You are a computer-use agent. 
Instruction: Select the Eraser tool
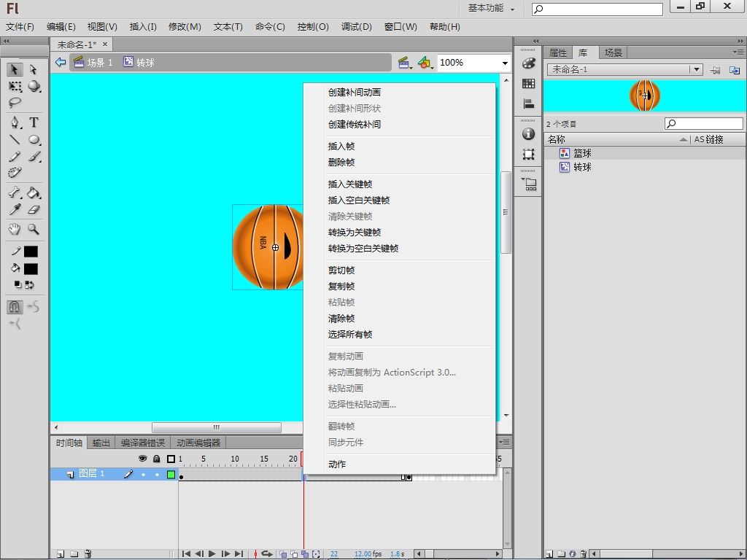(34, 210)
